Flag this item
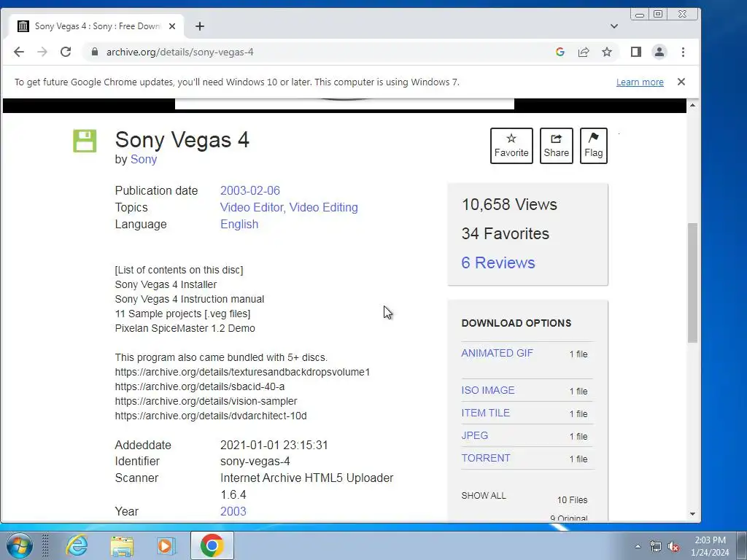The image size is (747, 560). point(594,146)
